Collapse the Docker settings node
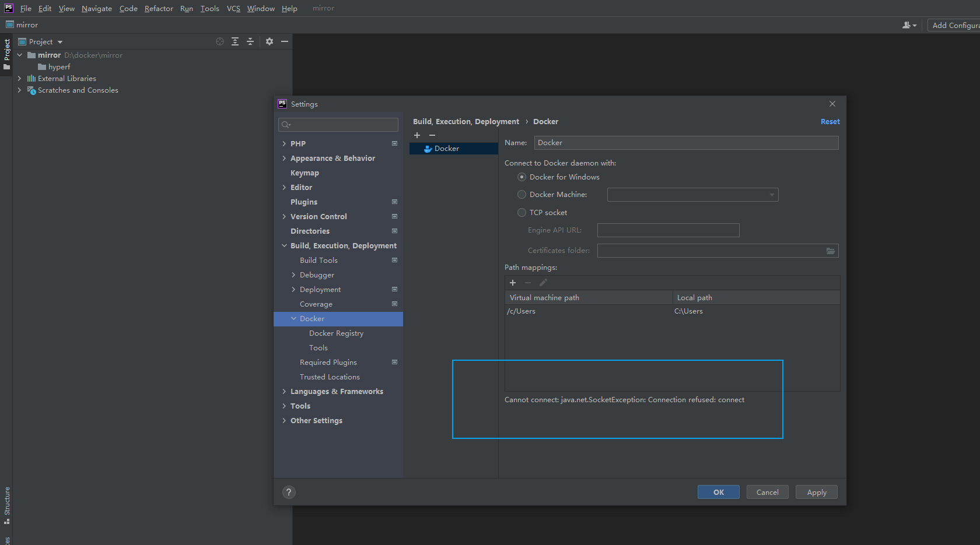Image resolution: width=980 pixels, height=545 pixels. point(293,318)
